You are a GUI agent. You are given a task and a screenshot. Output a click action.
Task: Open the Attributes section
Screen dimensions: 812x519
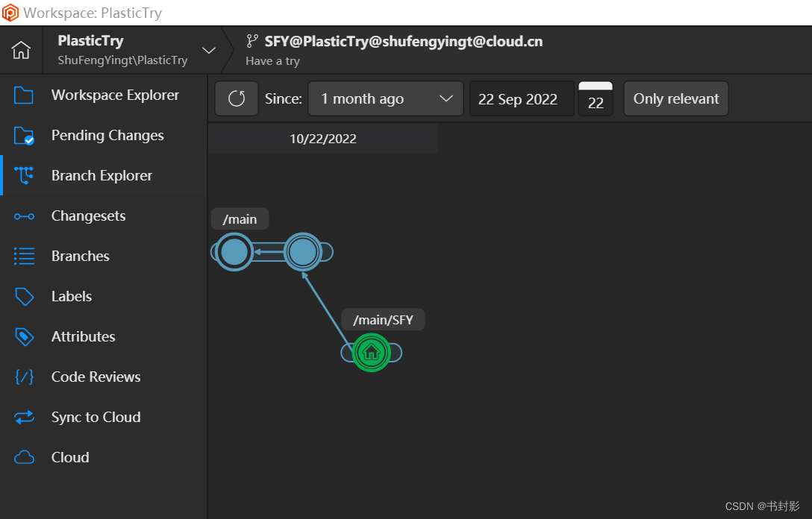[x=104, y=337]
